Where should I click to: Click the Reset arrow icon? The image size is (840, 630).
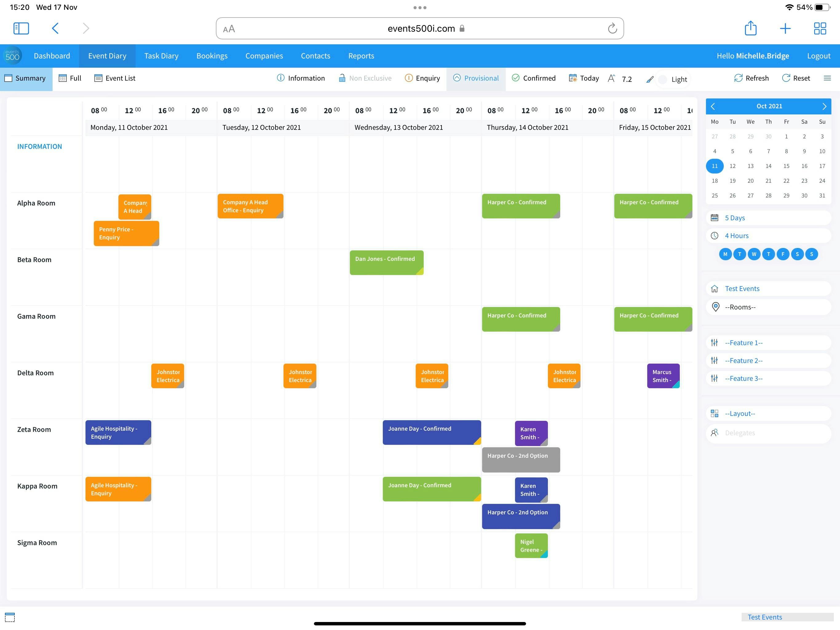click(x=786, y=78)
